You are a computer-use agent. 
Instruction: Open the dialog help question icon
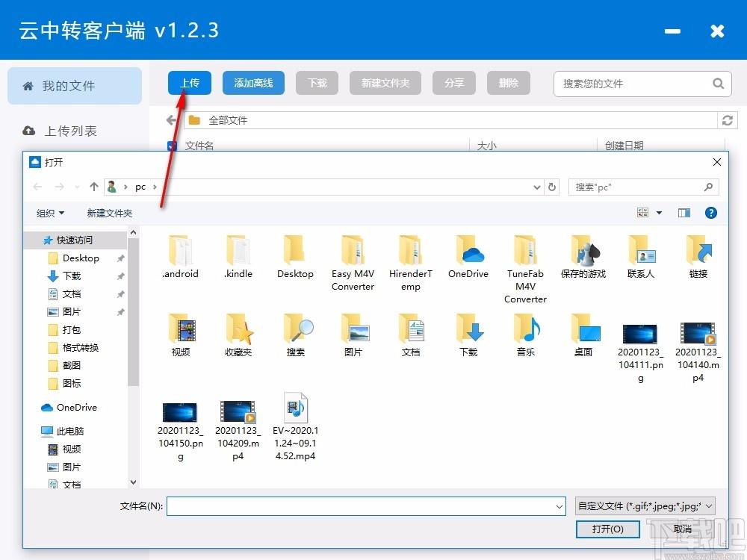pyautogui.click(x=711, y=213)
